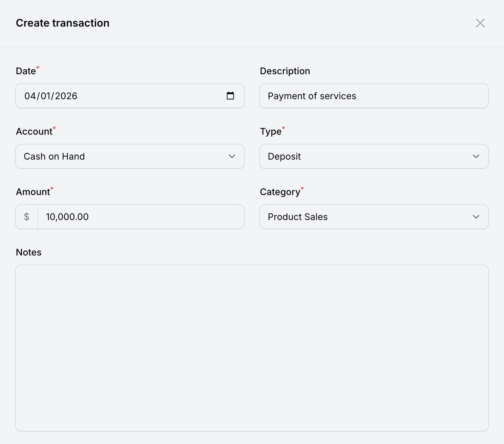Click the chevron arrow in Account field
504x444 pixels.
pyautogui.click(x=232, y=156)
